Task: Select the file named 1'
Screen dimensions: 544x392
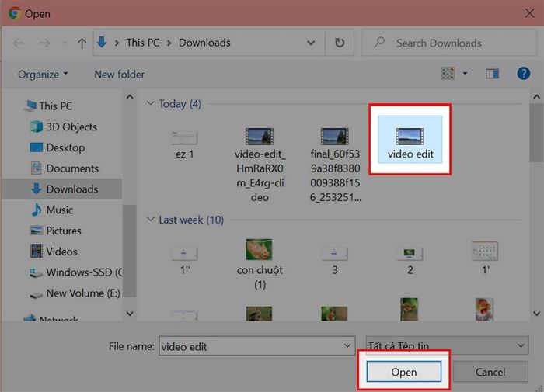Action: [x=486, y=257]
